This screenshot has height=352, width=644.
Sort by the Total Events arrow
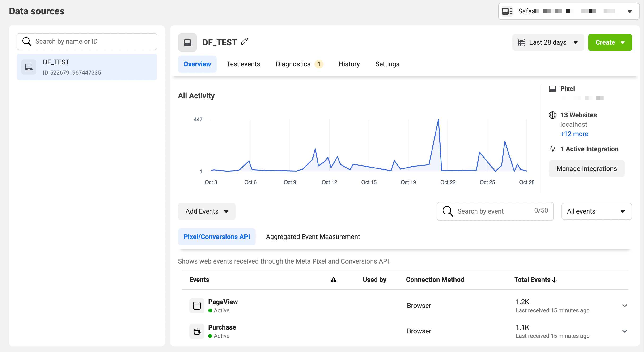(554, 280)
